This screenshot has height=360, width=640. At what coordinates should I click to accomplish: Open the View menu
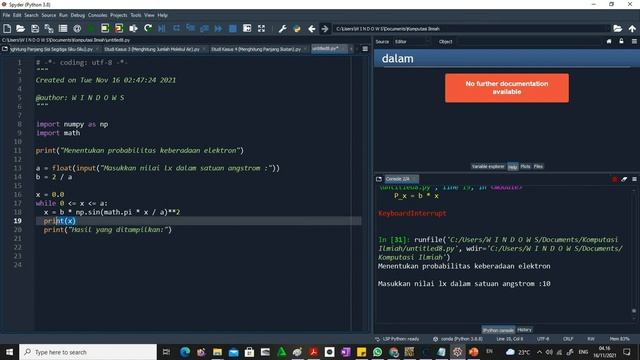click(149, 15)
